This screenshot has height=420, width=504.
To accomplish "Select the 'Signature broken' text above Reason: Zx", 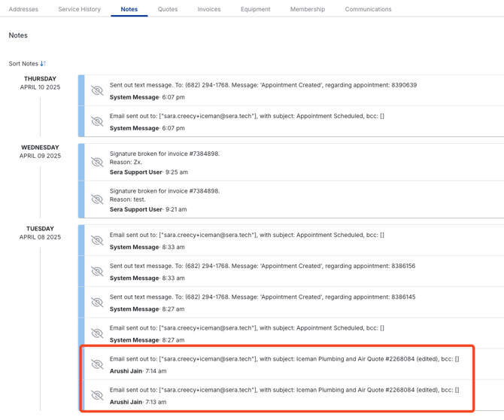I will click(165, 154).
